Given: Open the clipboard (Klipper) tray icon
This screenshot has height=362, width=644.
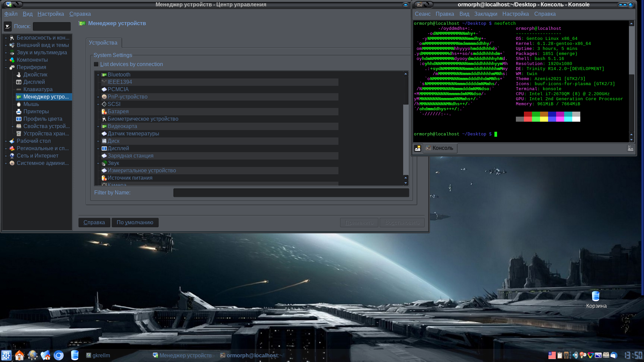Looking at the screenshot, I should (x=560, y=355).
